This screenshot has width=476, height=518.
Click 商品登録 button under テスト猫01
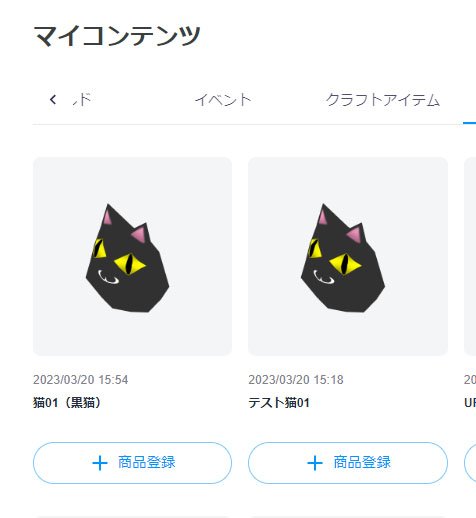pos(348,463)
